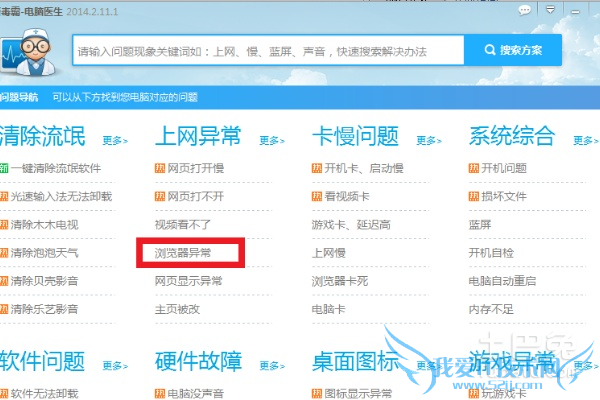Click hot badge icon beside 看视频卡
600x400 pixels.
coord(317,196)
